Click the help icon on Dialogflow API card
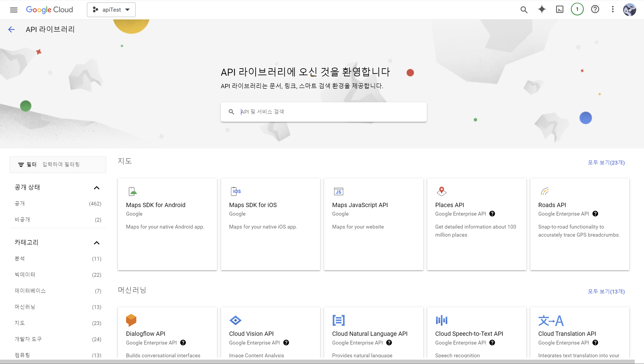 point(183,343)
